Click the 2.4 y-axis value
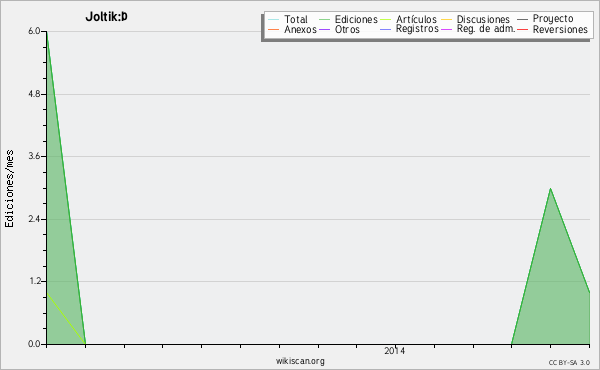 [x=34, y=219]
